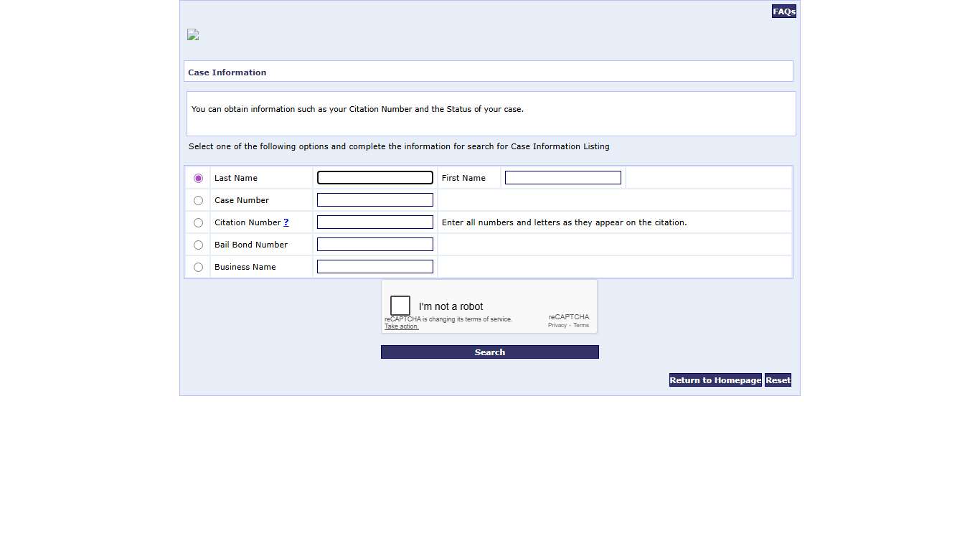Select the Case Number search option
The image size is (980, 551).
[198, 200]
